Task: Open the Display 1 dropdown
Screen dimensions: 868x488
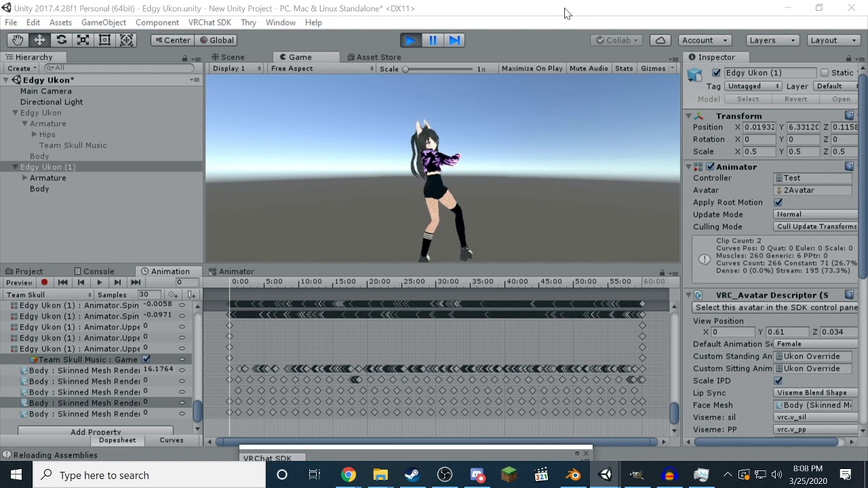Action: click(236, 68)
